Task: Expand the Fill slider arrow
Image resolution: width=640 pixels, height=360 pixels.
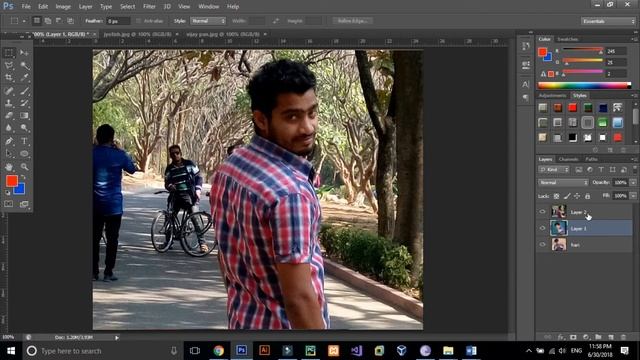Action: 633,196
